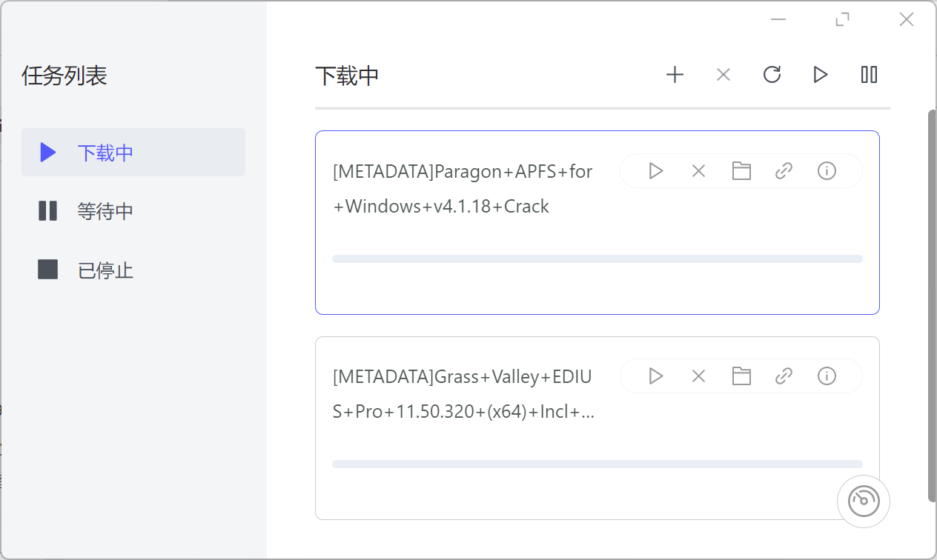Click the add new task plus icon
This screenshot has width=937, height=560.
pyautogui.click(x=675, y=75)
